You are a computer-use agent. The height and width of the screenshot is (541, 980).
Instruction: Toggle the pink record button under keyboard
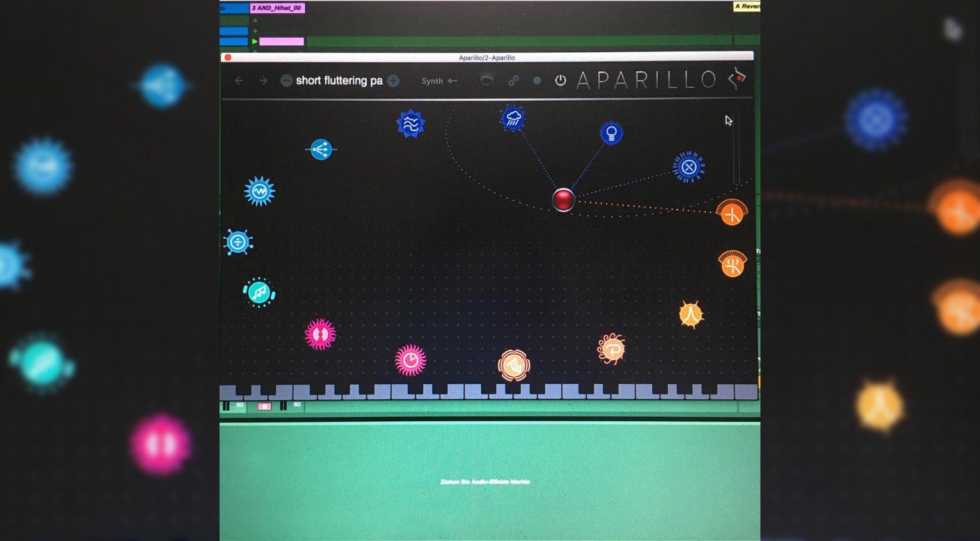tap(264, 406)
